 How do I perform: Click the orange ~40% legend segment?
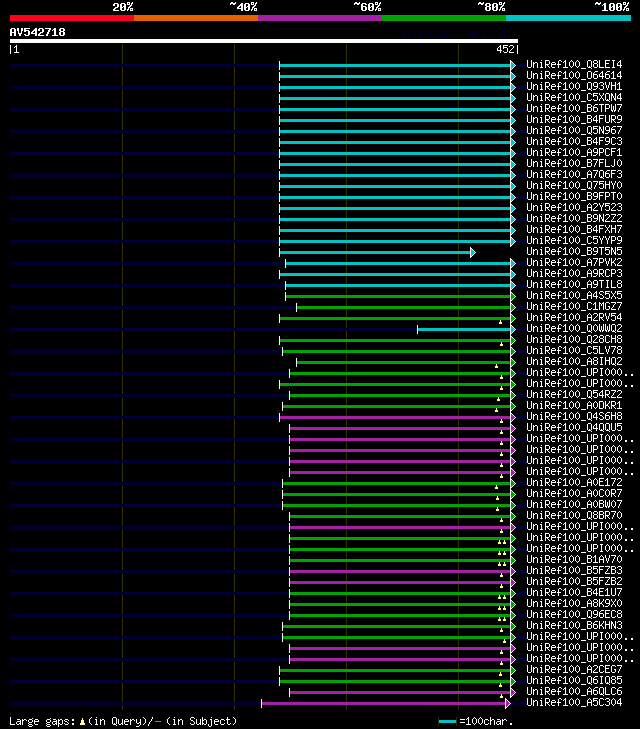196,18
